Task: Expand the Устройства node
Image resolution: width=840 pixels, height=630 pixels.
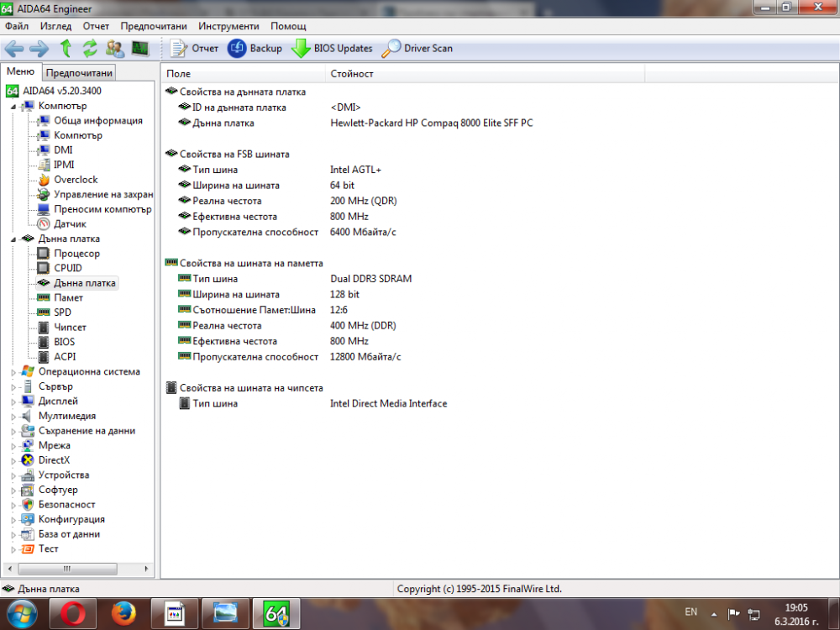Action: pos(13,475)
